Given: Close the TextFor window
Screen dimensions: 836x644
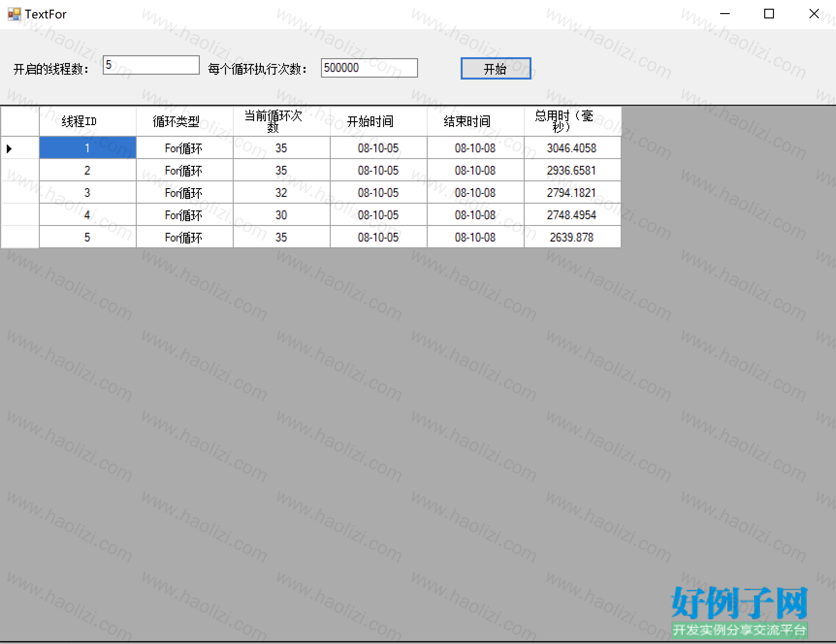Looking at the screenshot, I should pos(814,14).
